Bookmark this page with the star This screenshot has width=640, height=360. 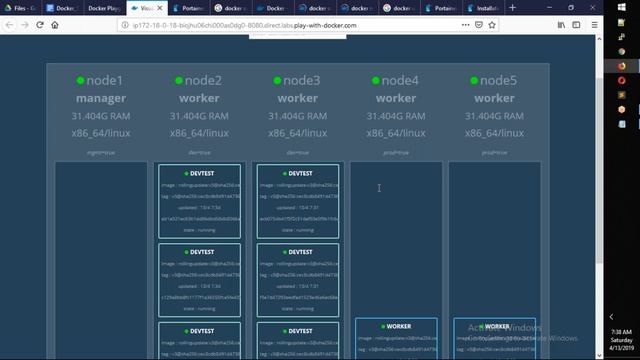click(x=492, y=25)
